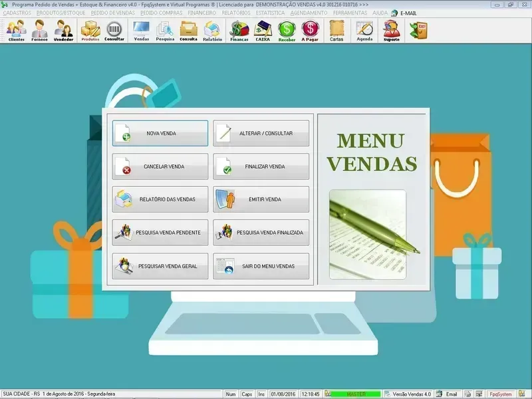Open the Clientes toolbar icon
The image size is (532, 399).
pyautogui.click(x=16, y=31)
